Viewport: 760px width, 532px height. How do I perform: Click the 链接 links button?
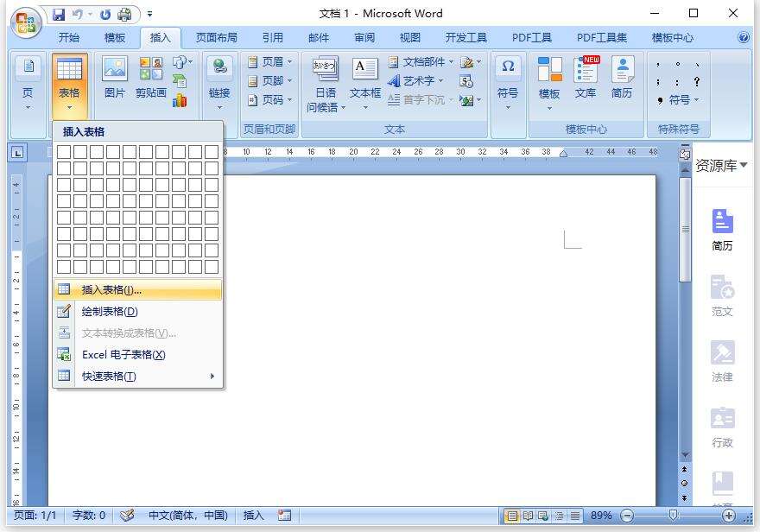(x=219, y=83)
